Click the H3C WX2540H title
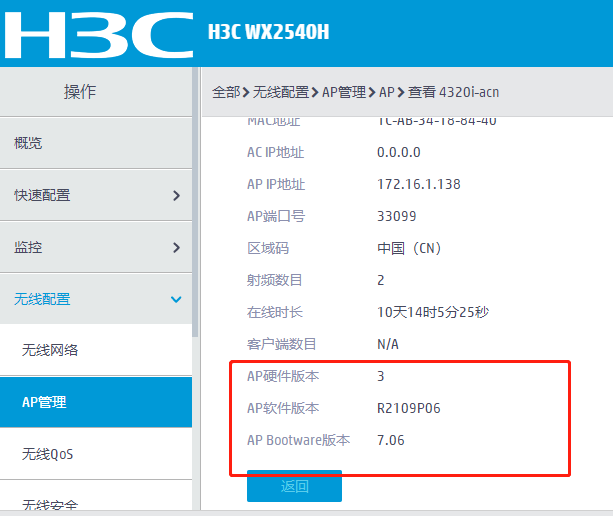Screen dimensions: 613x516 (x=269, y=32)
